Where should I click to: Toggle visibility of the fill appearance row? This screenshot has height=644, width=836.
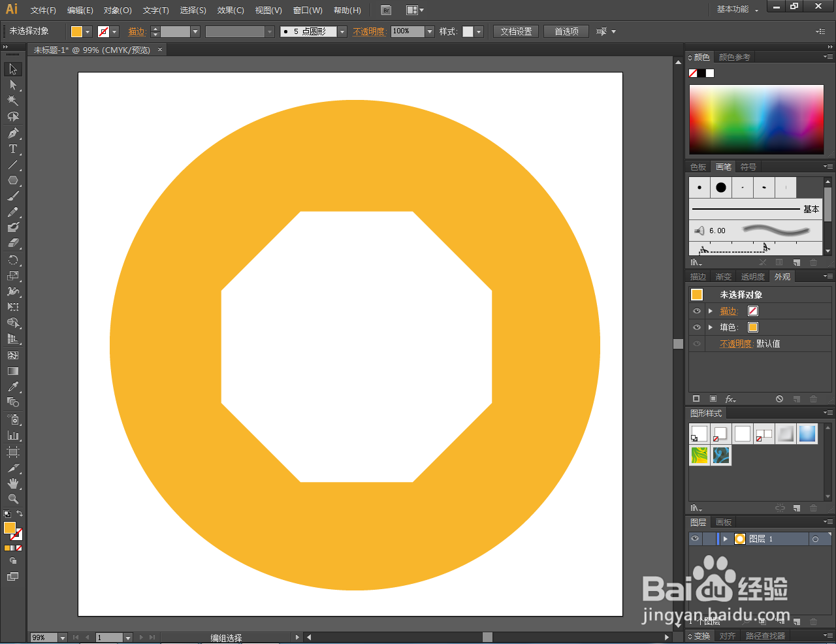click(697, 327)
